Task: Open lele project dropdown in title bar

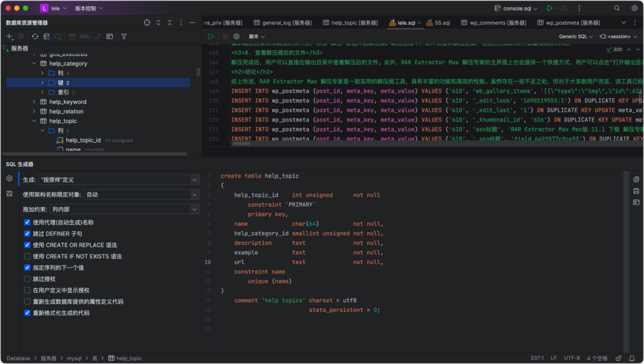Action: [54, 8]
